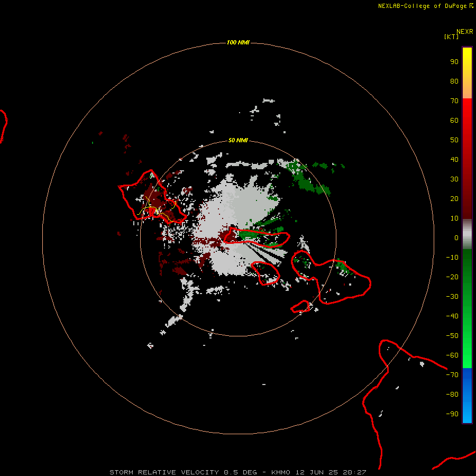
Task: Click the NEXR label above the color scale
Action: click(x=464, y=32)
